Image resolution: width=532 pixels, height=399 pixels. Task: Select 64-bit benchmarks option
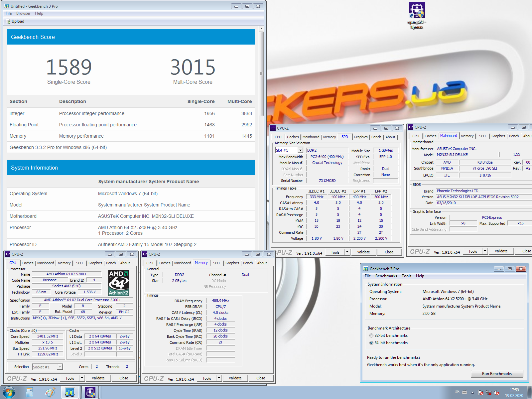(x=371, y=343)
